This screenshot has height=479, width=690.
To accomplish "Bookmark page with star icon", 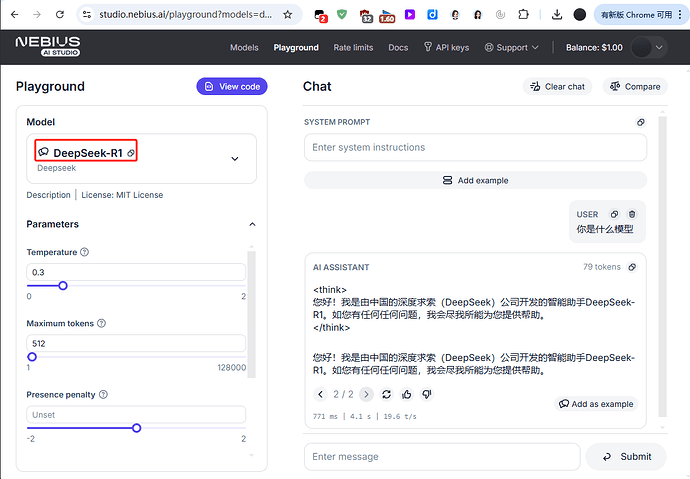I will (x=288, y=15).
